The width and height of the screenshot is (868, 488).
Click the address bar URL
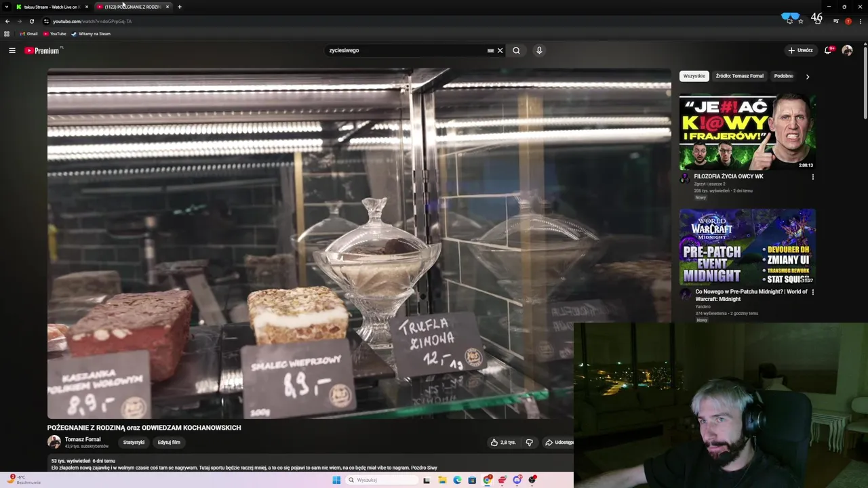[92, 21]
